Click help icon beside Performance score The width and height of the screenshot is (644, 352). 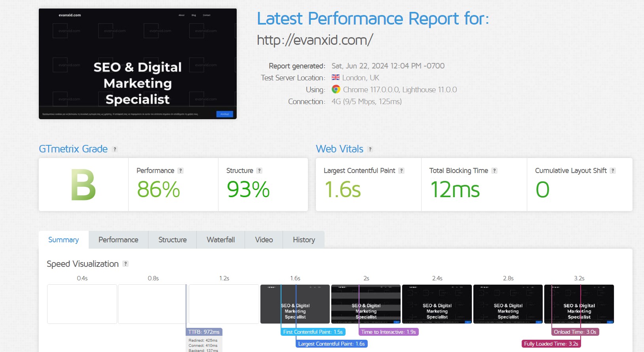coord(180,171)
